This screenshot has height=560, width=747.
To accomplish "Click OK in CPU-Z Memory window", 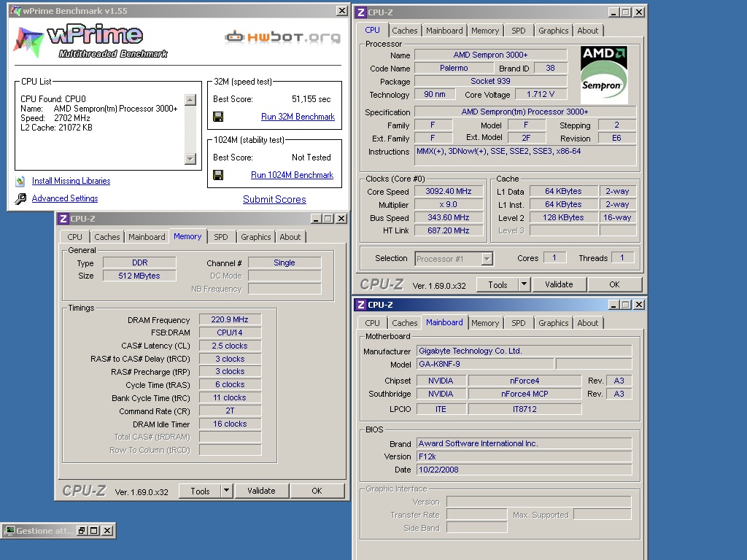I will tap(317, 491).
